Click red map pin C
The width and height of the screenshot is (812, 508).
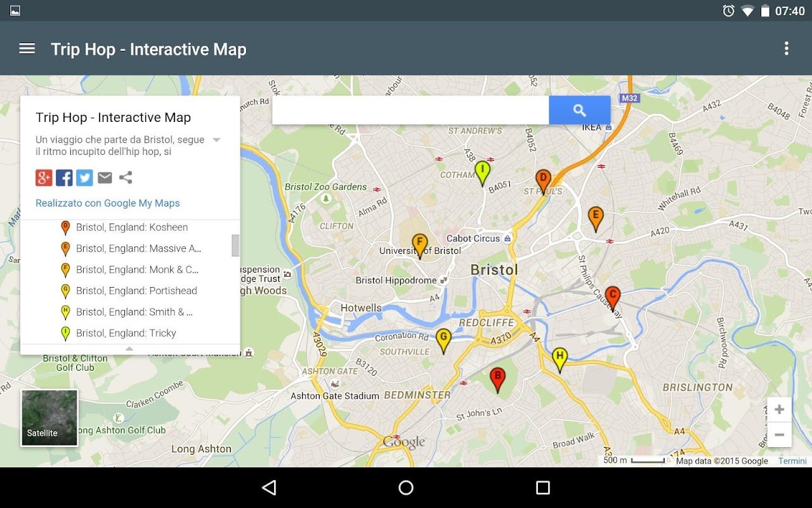(612, 298)
